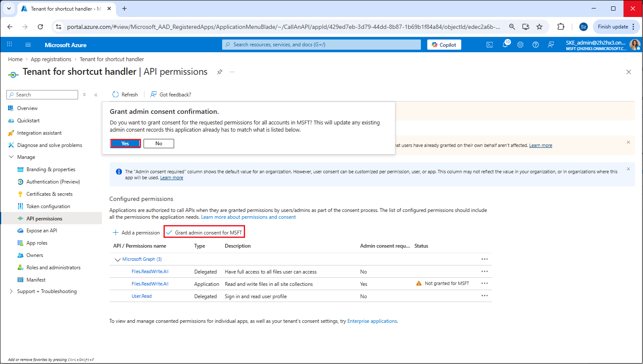The height and width of the screenshot is (364, 643).
Task: Launch Copilot from the header
Action: tap(444, 45)
